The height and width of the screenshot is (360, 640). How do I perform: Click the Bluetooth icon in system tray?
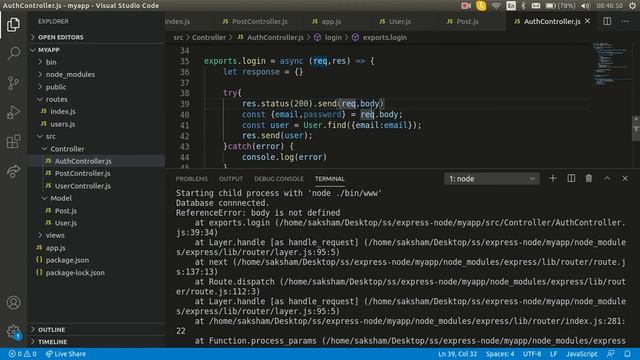[x=523, y=6]
